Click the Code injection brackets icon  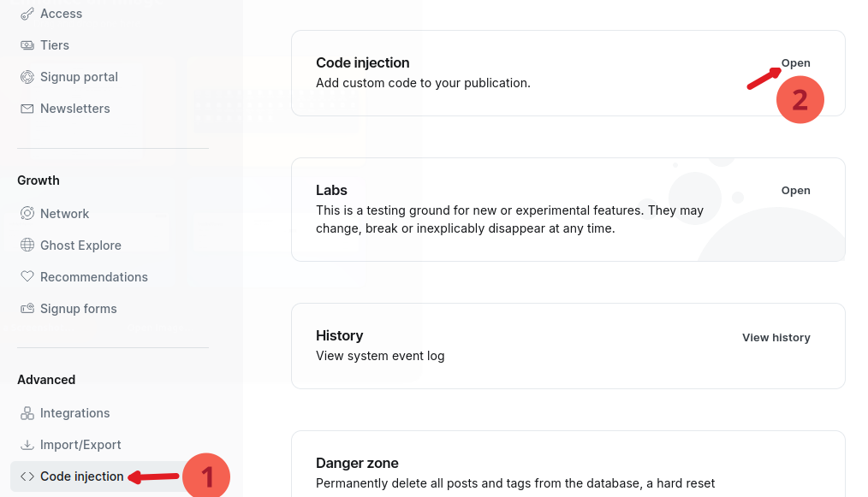click(x=27, y=476)
